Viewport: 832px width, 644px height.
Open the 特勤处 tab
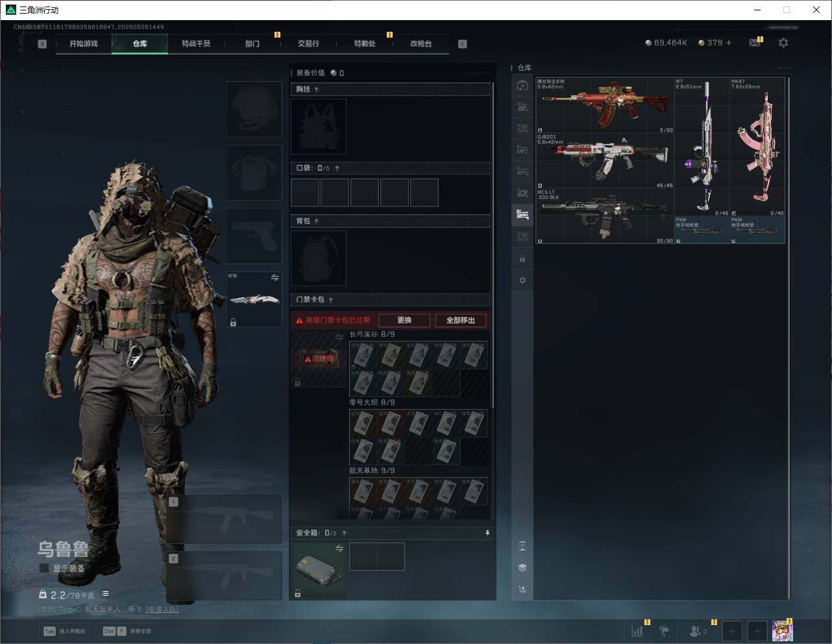pos(365,43)
